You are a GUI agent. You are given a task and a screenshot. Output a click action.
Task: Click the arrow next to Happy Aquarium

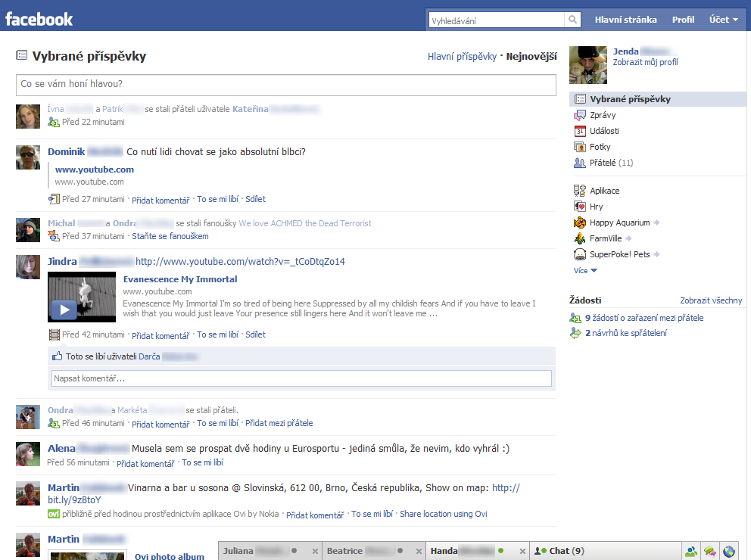[x=656, y=222]
